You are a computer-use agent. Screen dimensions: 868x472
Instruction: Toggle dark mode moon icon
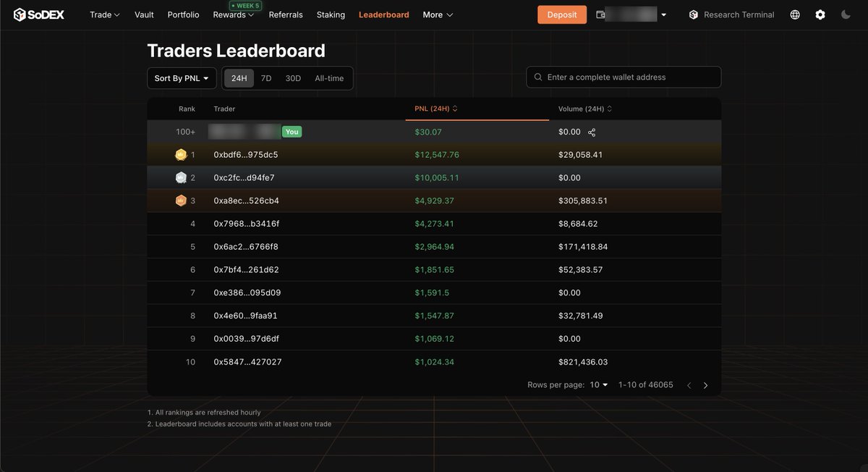[846, 14]
